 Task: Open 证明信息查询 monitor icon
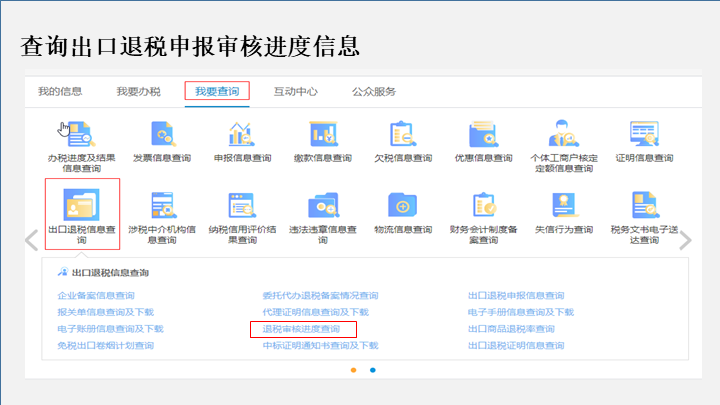click(x=644, y=134)
